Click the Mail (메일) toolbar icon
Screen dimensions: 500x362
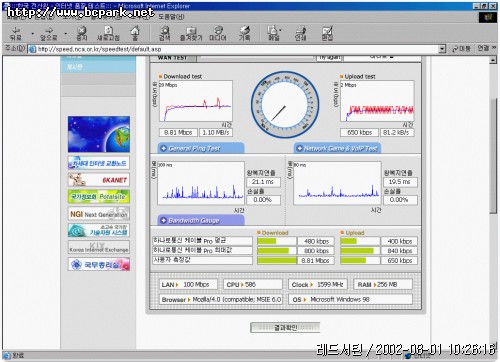(x=274, y=33)
